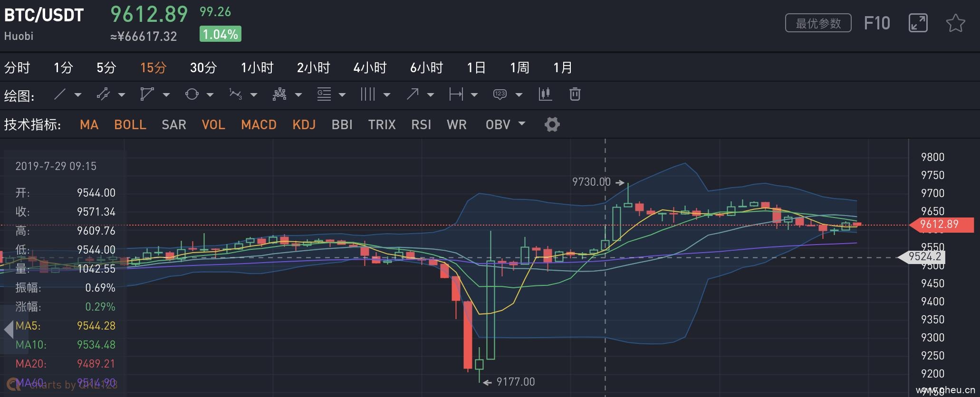Select the wave count drawing tool

click(236, 94)
